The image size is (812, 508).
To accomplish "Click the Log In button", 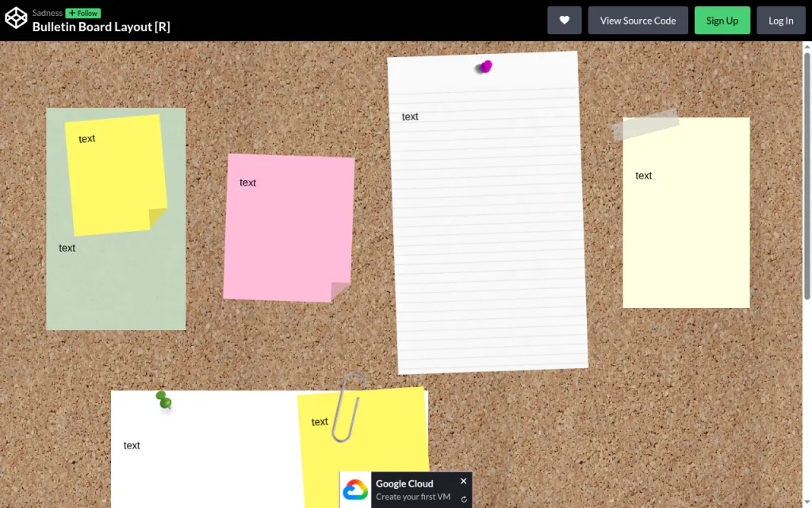I will point(781,20).
